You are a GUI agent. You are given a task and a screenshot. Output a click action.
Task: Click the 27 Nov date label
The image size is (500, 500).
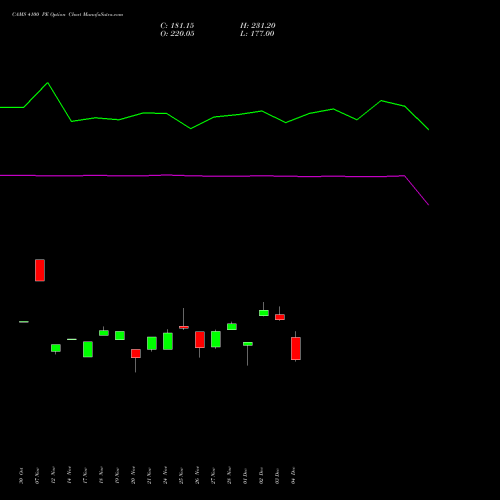click(x=213, y=476)
